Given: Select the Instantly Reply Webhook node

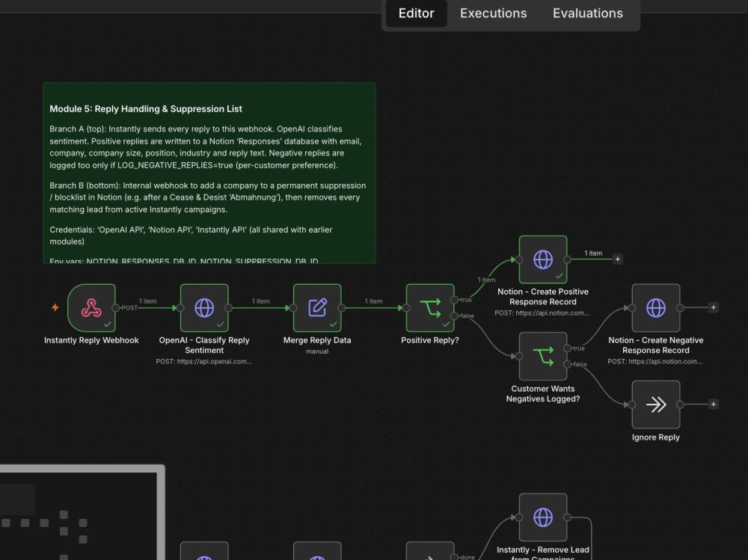Looking at the screenshot, I should point(91,308).
